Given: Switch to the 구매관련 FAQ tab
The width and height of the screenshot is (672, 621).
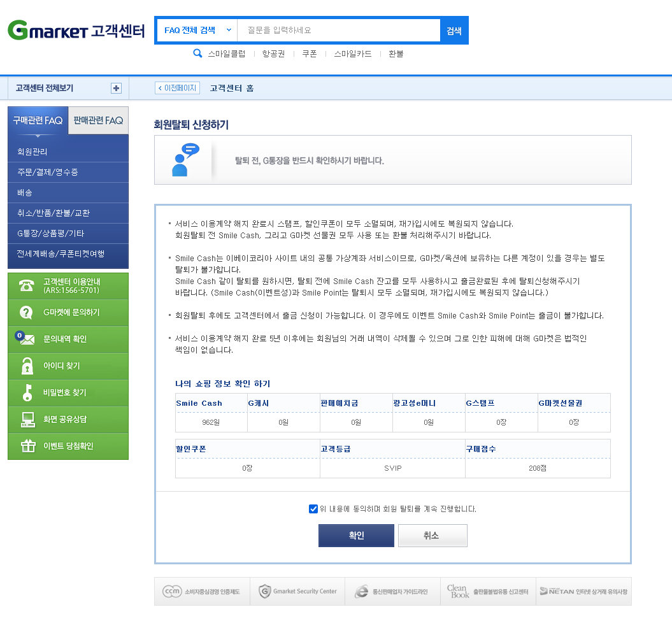Looking at the screenshot, I should coord(38,120).
